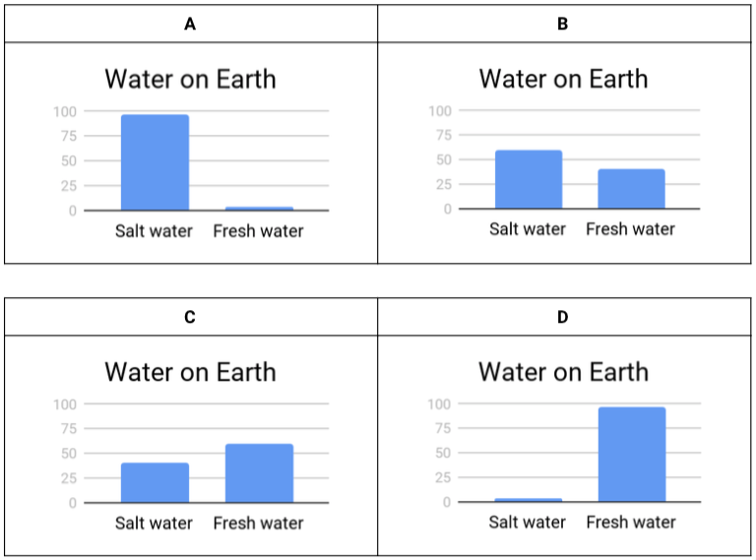Click the "Salt water" axis label in chart A
The height and width of the screenshot is (560, 756).
(155, 231)
